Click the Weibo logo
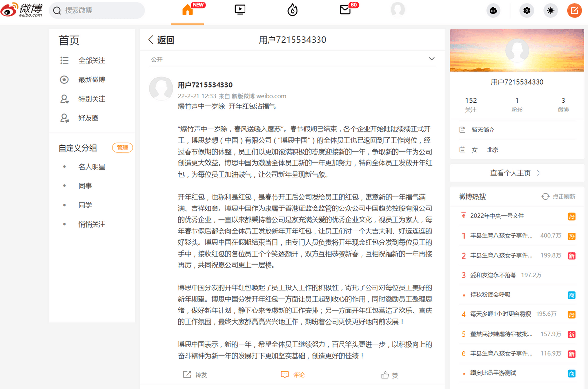The image size is (588, 389). (23, 10)
